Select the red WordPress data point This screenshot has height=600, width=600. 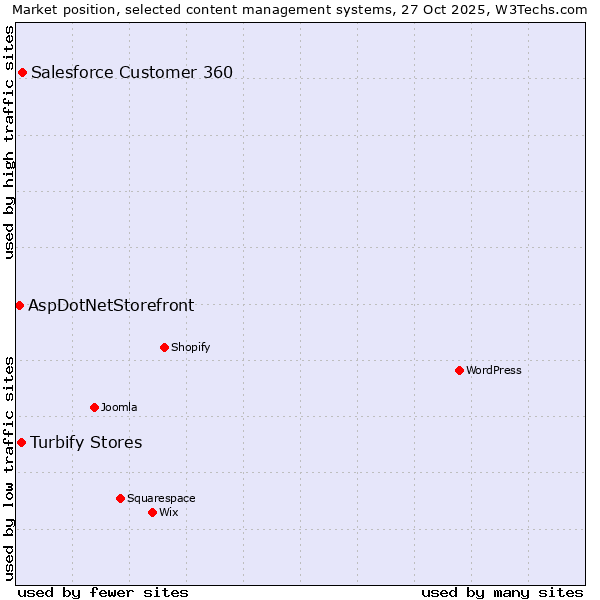[x=459, y=370]
